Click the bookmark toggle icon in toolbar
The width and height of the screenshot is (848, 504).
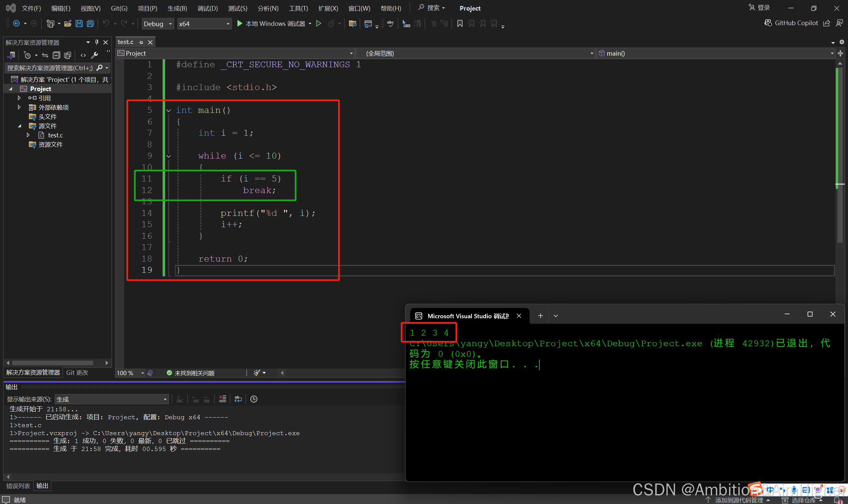click(x=460, y=24)
